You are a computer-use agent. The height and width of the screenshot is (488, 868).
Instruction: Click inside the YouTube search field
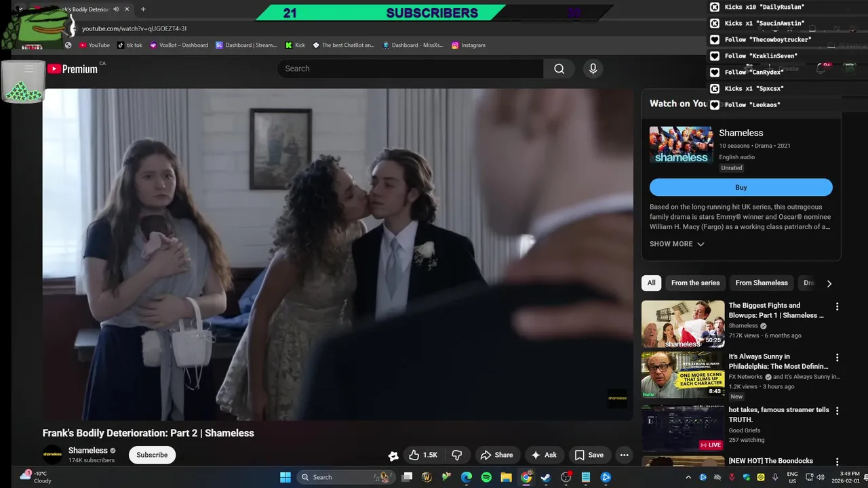coord(410,68)
